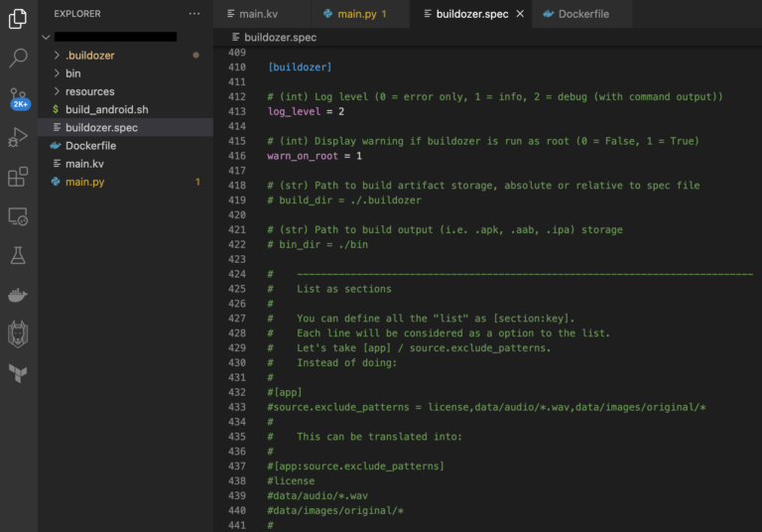Viewport: 762px width, 532px height.
Task: Click line number 424 in the gutter
Action: tap(237, 274)
